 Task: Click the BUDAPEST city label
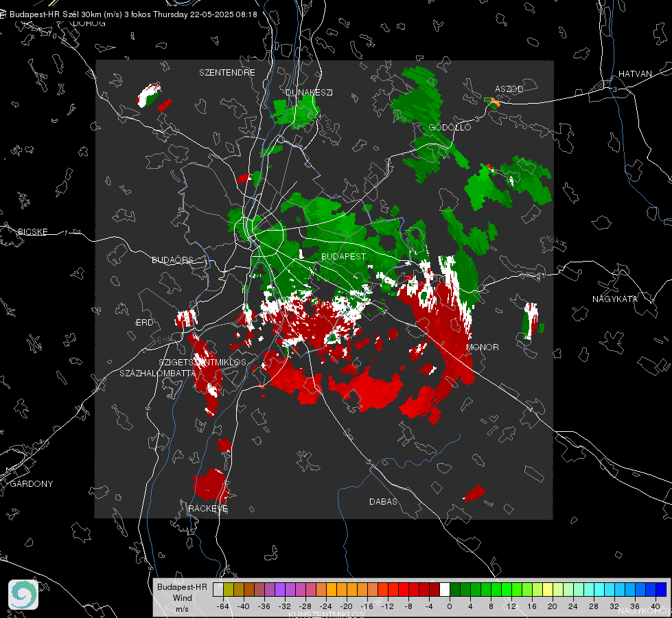click(343, 256)
